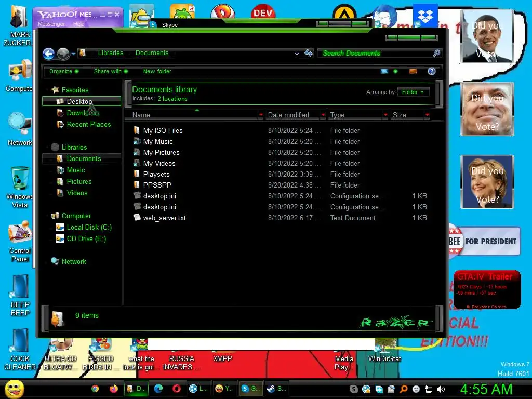Screen dimensions: 532x399
Task: Open the Name column filter dropdown
Action: [x=261, y=115]
